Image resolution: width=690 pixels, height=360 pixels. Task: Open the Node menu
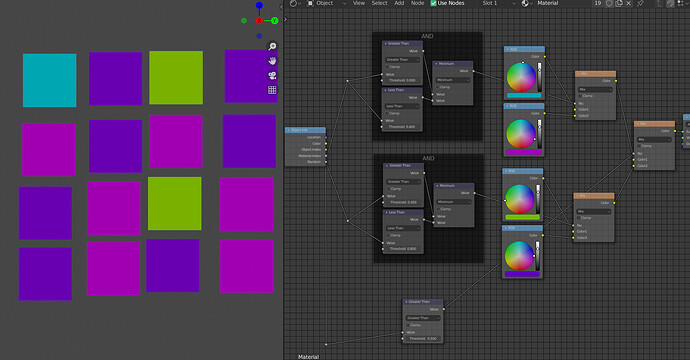tap(418, 3)
